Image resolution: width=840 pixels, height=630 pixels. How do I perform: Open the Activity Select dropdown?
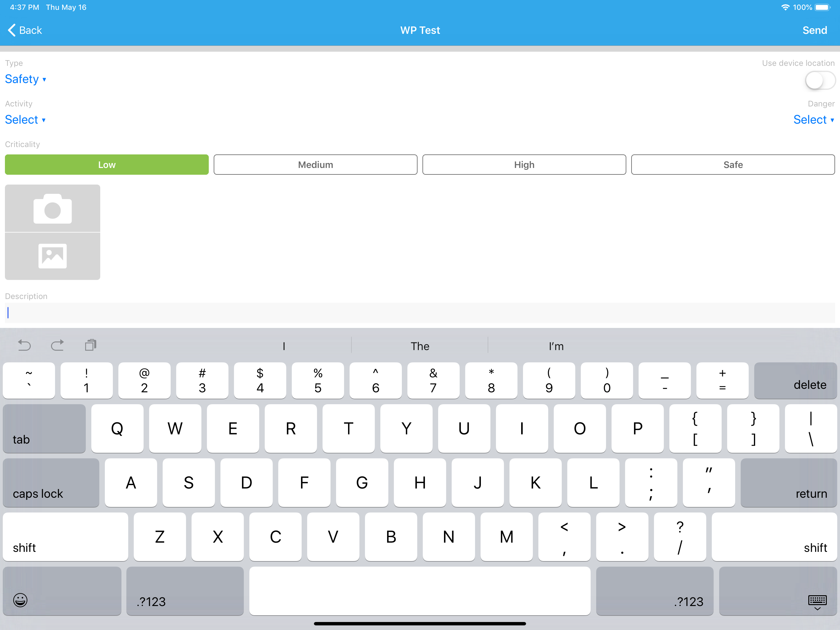(25, 120)
